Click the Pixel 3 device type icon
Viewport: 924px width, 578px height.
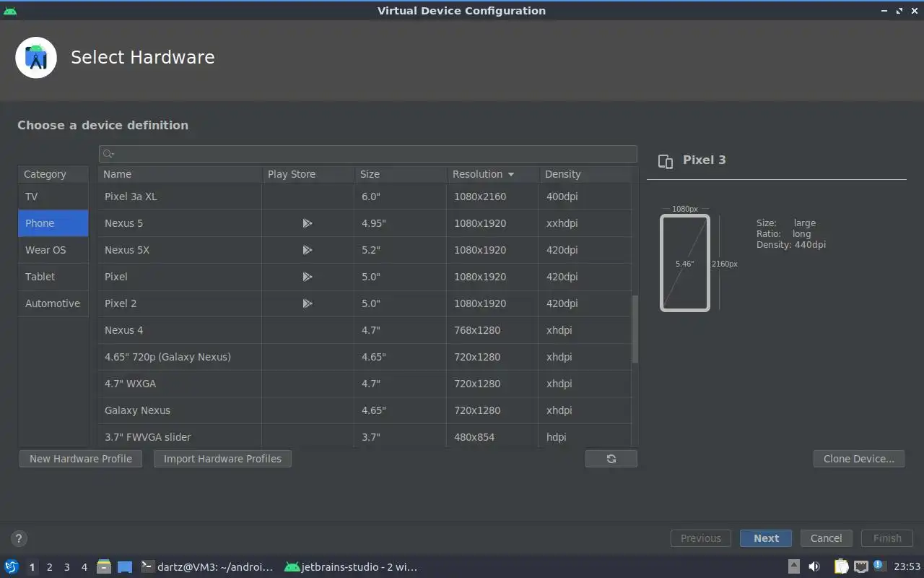tap(666, 161)
